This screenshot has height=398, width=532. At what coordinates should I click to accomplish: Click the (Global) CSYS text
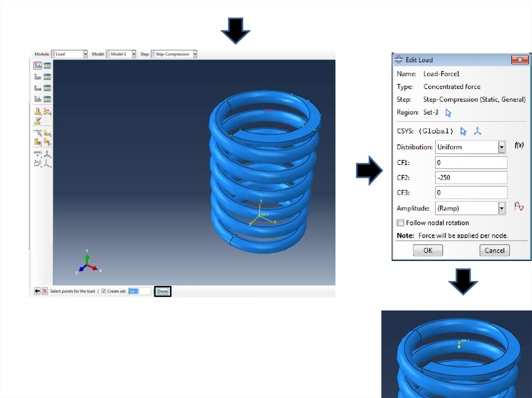tap(436, 131)
